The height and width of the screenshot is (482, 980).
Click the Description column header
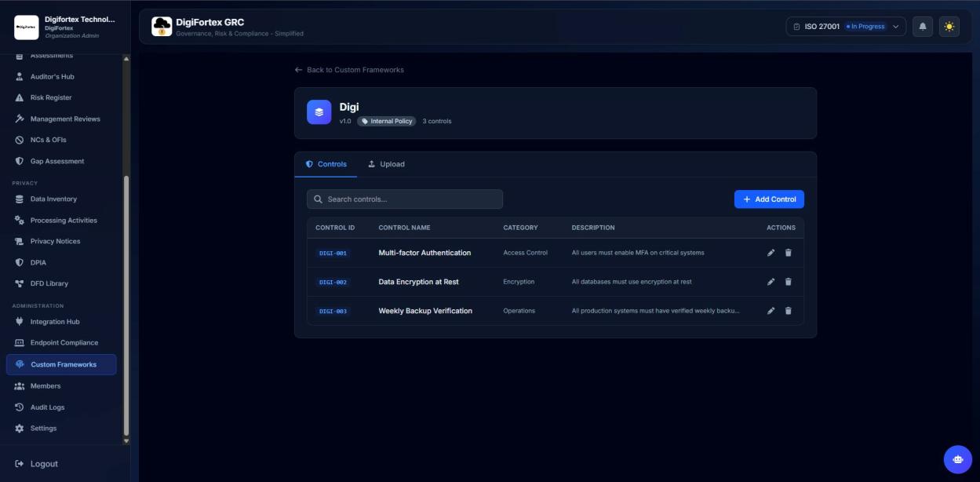pos(593,228)
